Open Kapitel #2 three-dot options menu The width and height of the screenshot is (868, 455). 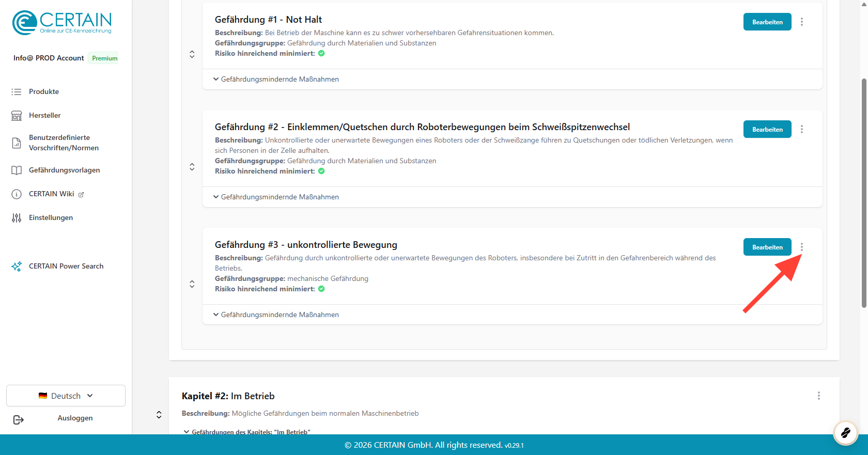click(x=818, y=396)
